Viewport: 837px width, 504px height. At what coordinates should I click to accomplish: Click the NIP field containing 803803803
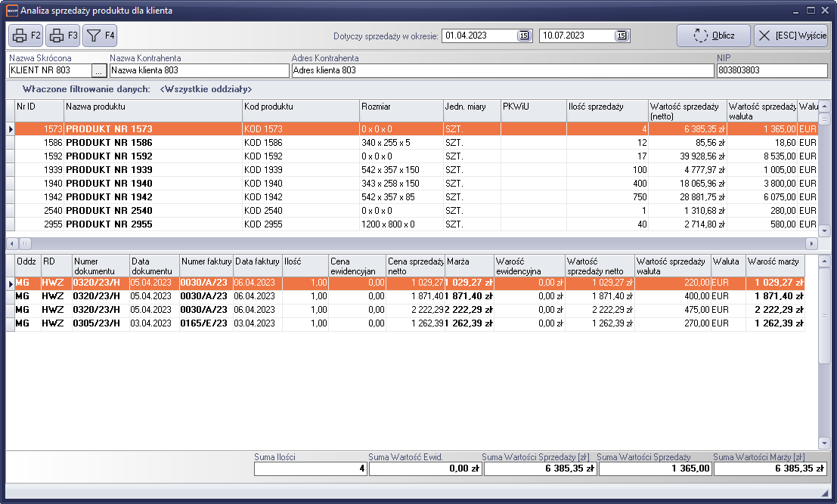[771, 70]
